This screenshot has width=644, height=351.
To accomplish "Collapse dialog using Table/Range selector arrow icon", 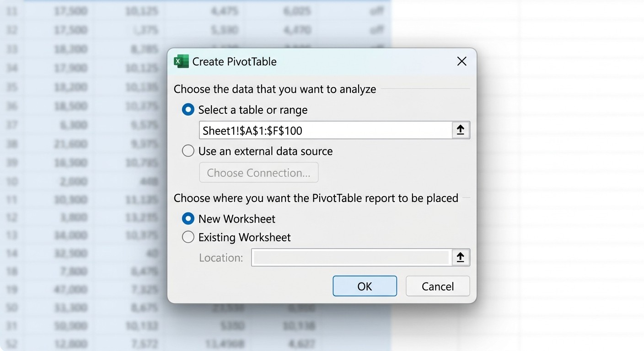I will pos(461,130).
